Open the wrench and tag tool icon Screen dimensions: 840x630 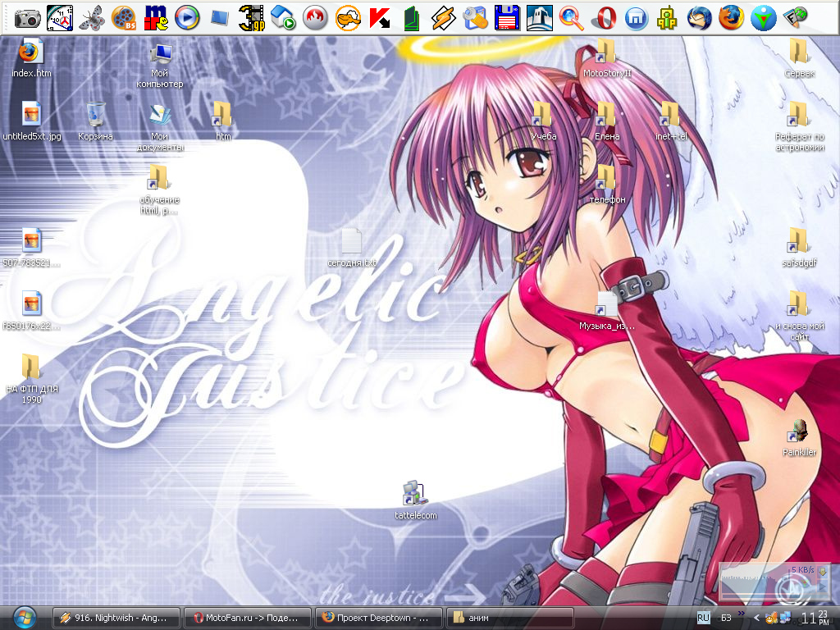click(476, 19)
